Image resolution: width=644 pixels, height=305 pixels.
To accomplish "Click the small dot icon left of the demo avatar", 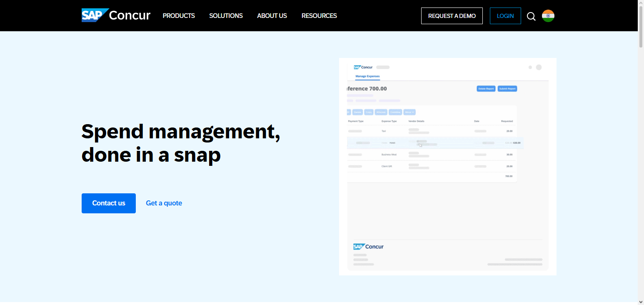I will (530, 67).
